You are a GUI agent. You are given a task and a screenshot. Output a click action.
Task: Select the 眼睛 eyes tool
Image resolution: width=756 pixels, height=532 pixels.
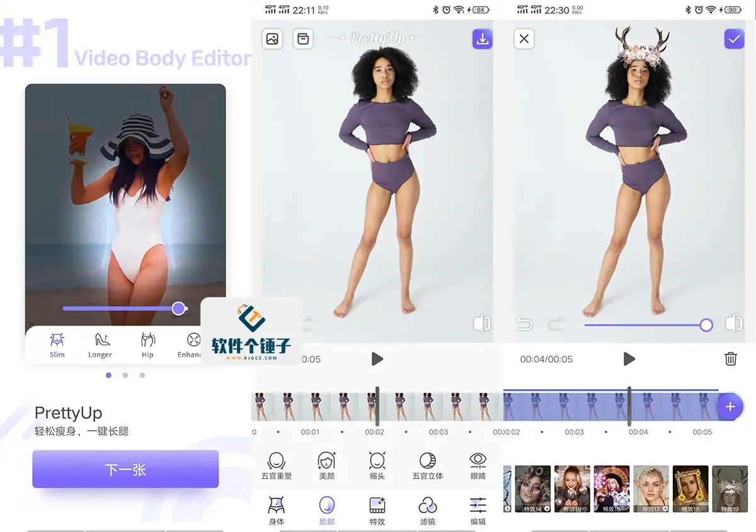pyautogui.click(x=478, y=465)
